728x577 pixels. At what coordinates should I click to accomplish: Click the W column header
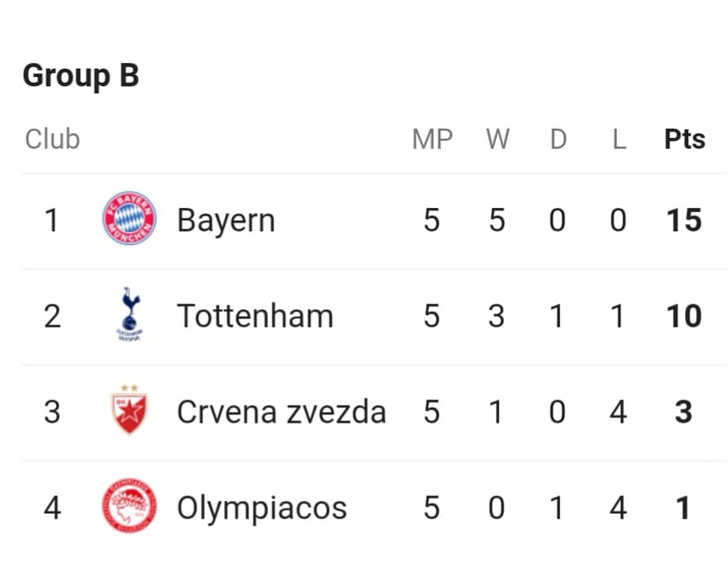tap(498, 139)
